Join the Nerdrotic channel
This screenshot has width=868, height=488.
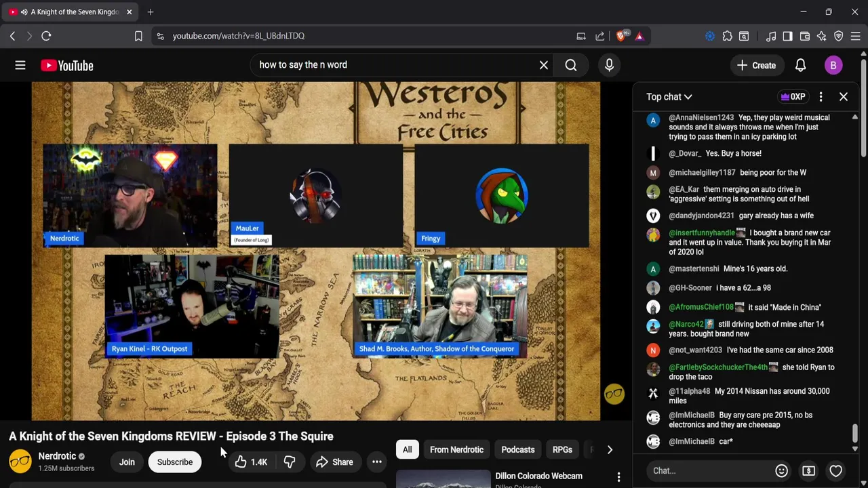tap(127, 462)
